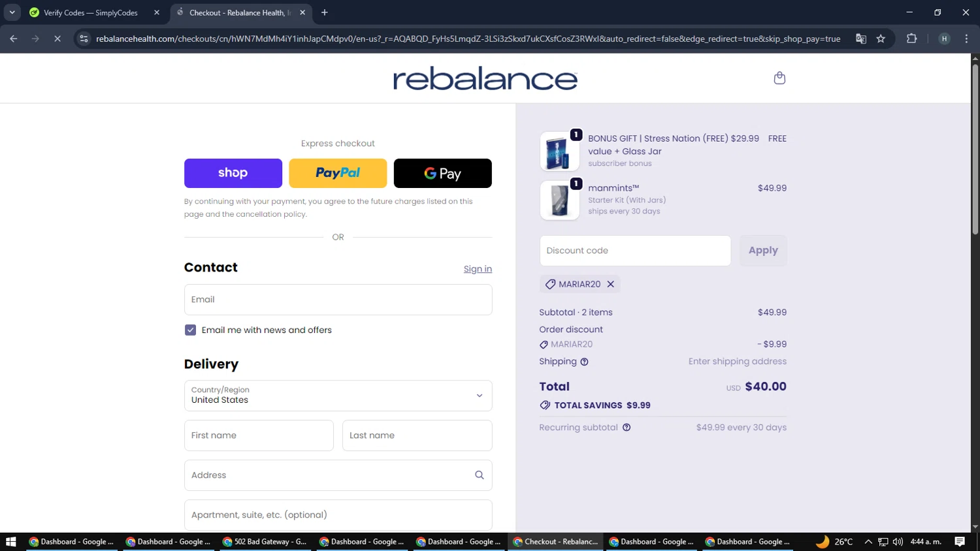Close the Verify Codes SimplyCodes tab
The image size is (980, 551).
pos(157,12)
